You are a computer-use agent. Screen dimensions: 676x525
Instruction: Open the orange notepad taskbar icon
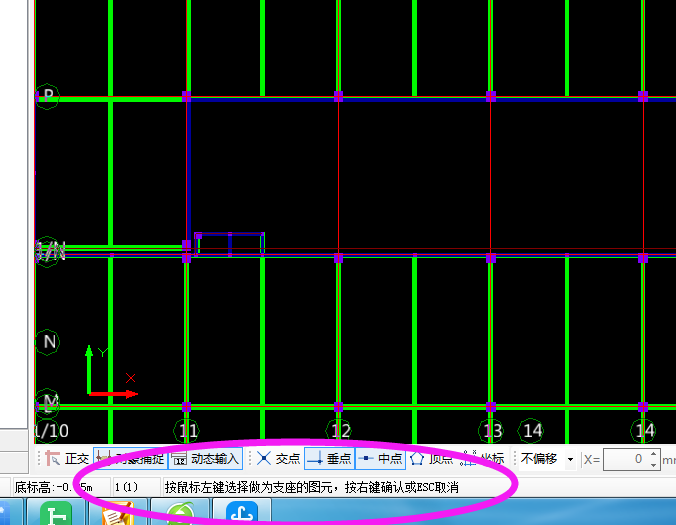click(117, 513)
